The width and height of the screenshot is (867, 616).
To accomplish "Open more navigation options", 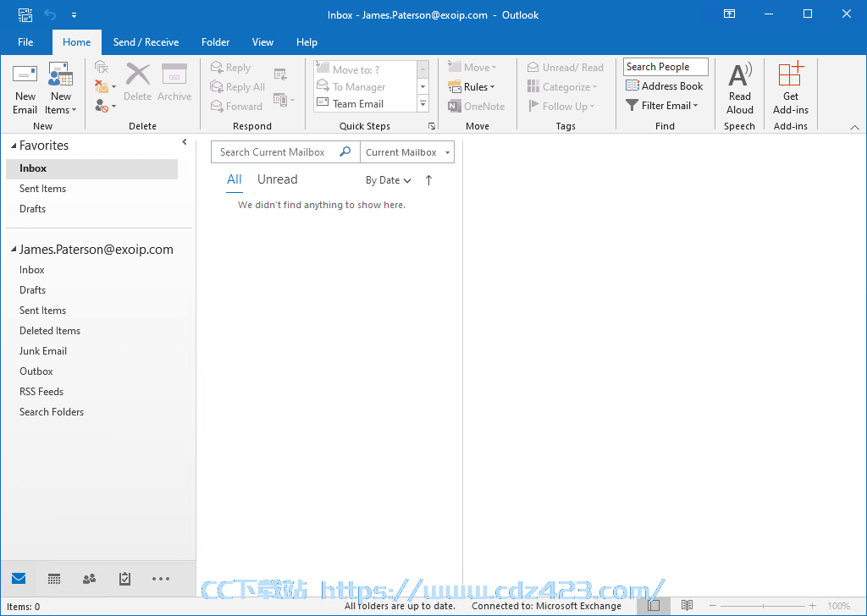I will (x=161, y=579).
